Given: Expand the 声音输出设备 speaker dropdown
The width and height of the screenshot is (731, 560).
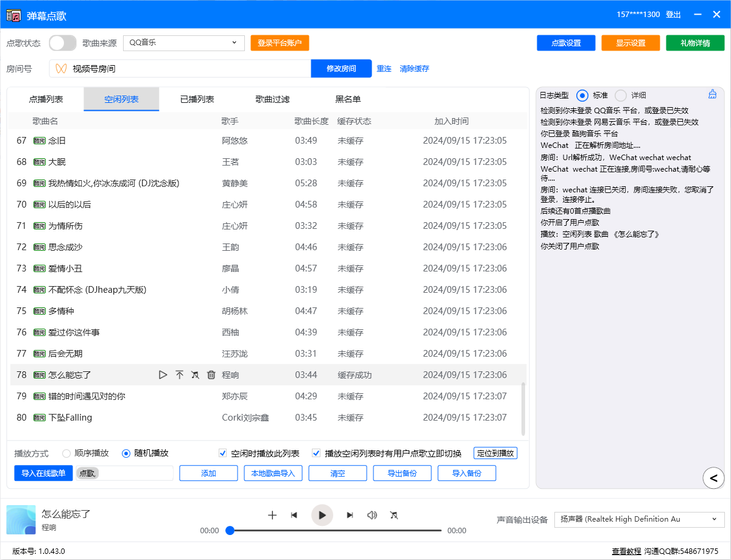Looking at the screenshot, I should [x=639, y=519].
